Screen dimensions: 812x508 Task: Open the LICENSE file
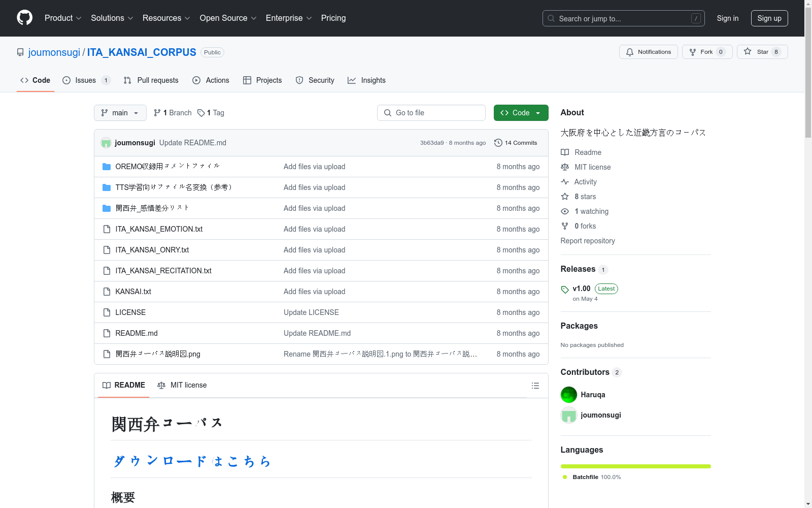[130, 312]
